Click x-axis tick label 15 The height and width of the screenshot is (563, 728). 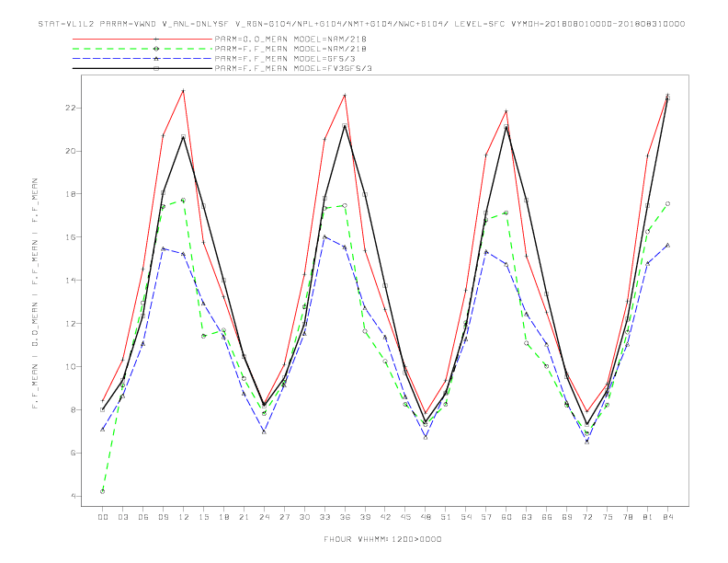[x=203, y=517]
